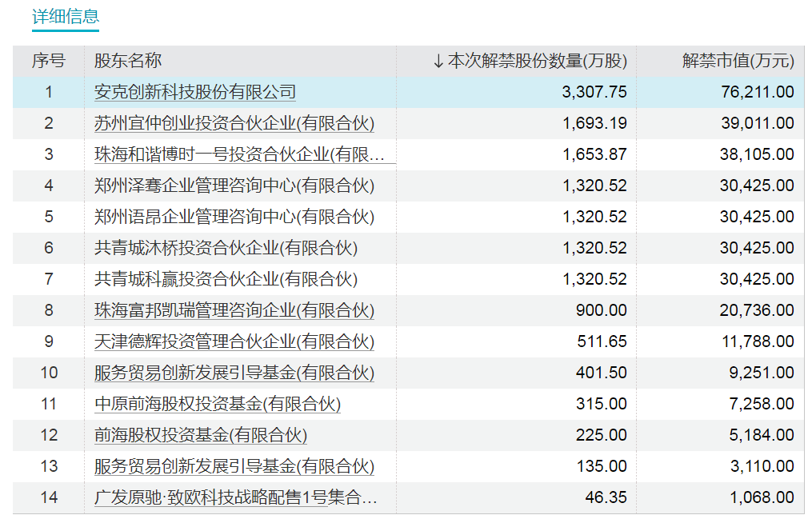This screenshot has width=812, height=519.
Task: Click the market value 3,110.00
Action: coord(762,465)
